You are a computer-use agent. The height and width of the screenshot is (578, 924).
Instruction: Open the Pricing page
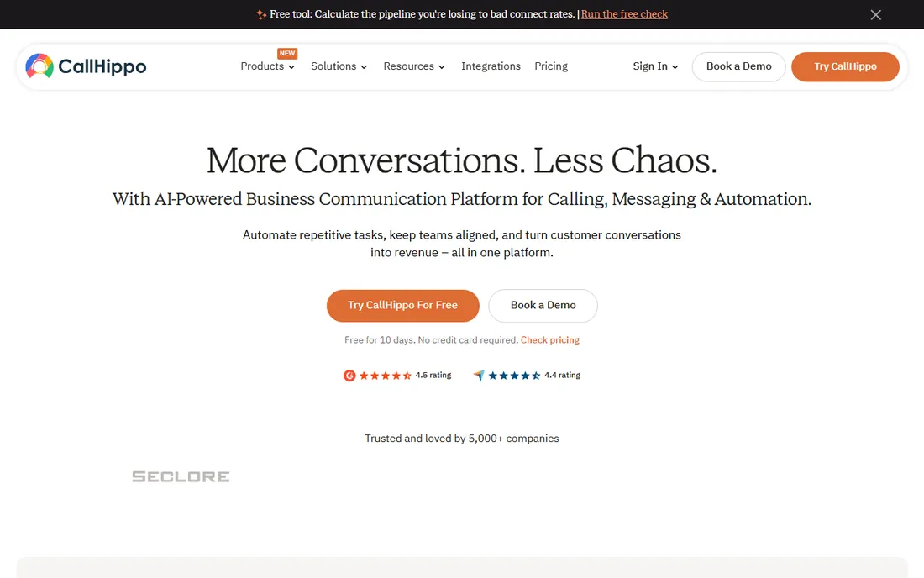point(551,66)
